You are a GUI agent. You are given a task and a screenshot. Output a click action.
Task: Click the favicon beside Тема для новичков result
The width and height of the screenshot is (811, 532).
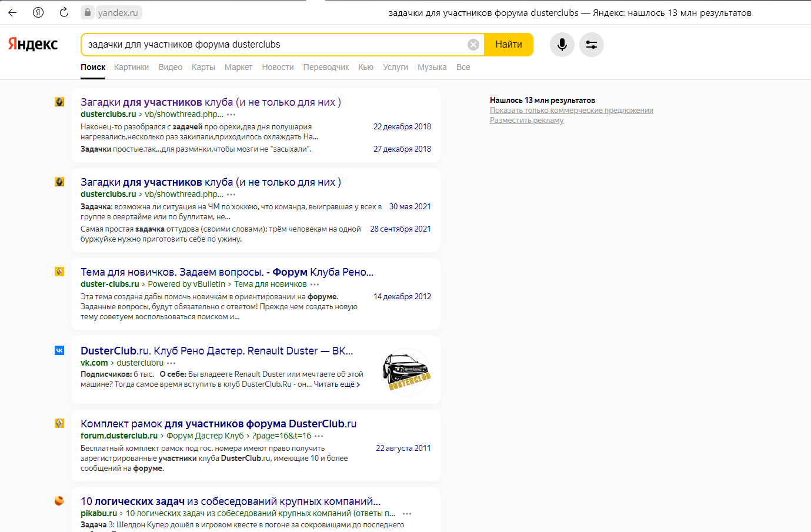point(59,272)
